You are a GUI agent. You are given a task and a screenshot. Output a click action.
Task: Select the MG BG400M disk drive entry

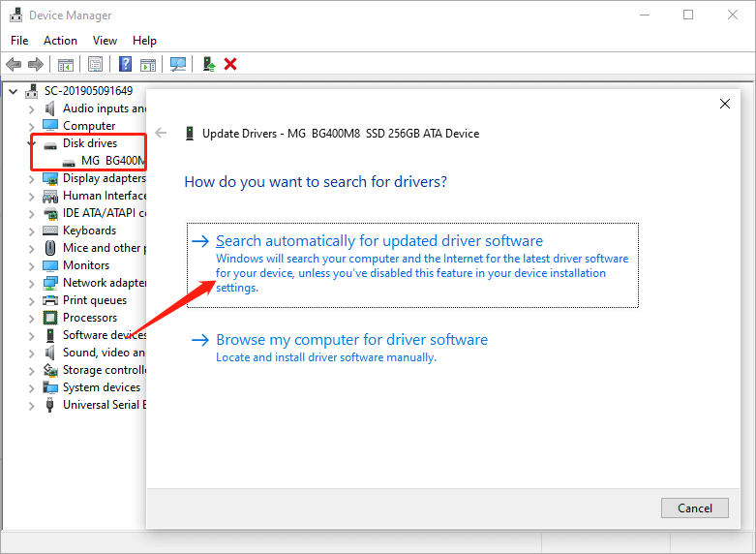(x=113, y=161)
